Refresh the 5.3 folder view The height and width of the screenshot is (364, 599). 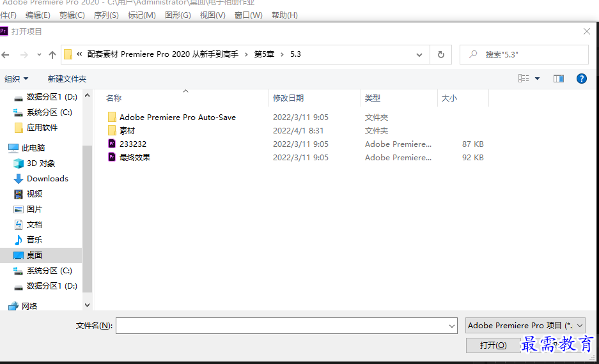441,54
